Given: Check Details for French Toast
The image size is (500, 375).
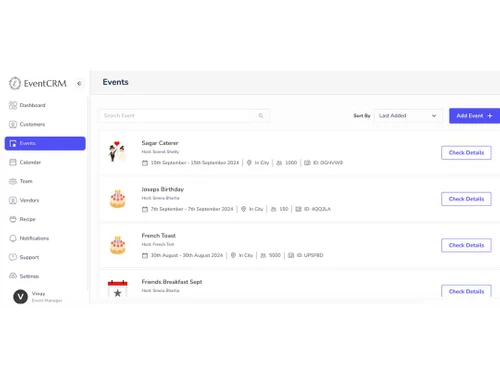Looking at the screenshot, I should 466,245.
